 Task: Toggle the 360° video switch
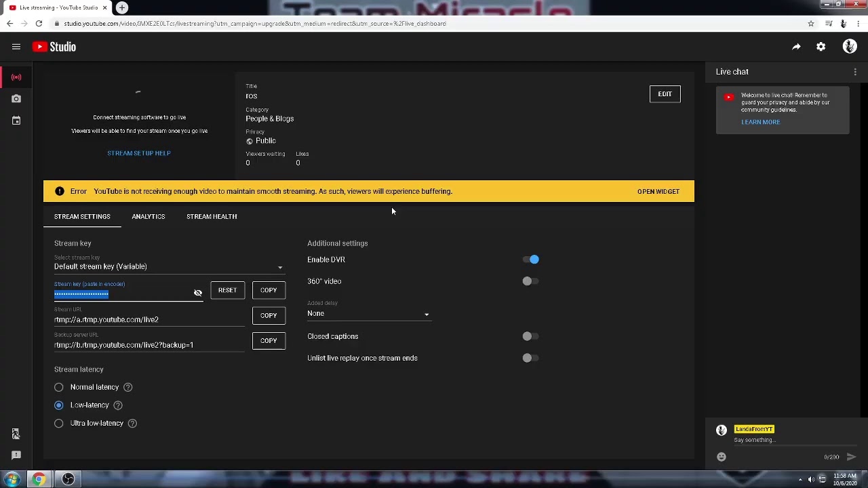pos(531,281)
